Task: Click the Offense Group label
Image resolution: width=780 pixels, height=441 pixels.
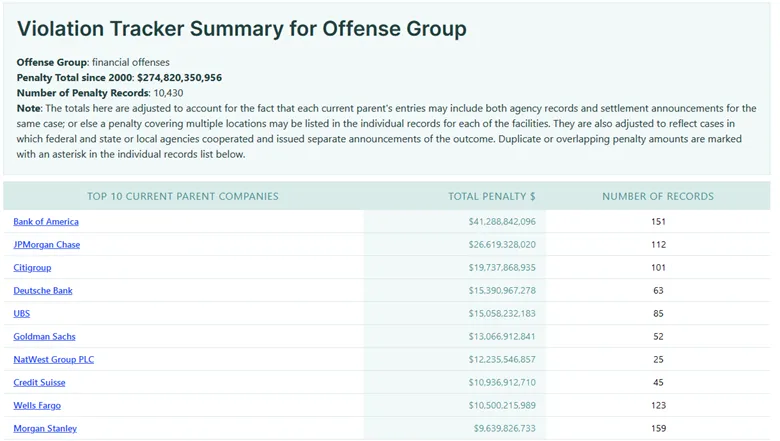Action: coord(53,62)
